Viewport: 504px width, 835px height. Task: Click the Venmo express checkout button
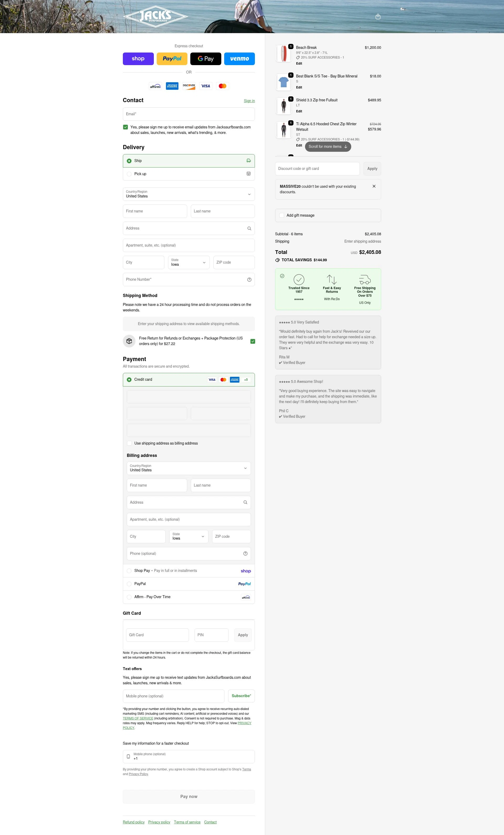pyautogui.click(x=239, y=59)
